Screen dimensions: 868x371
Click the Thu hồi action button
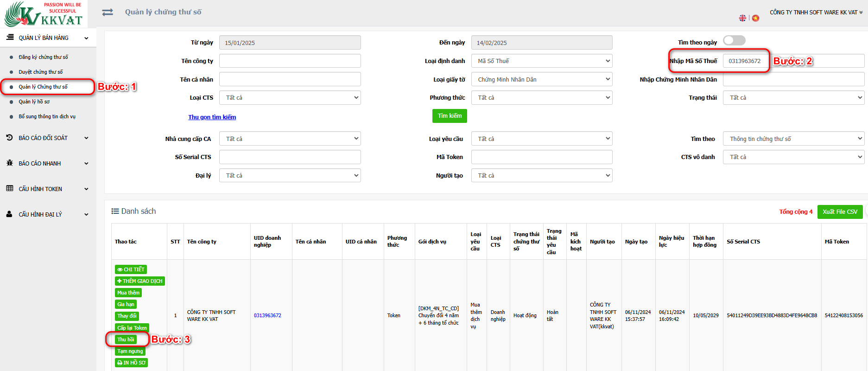click(x=126, y=339)
